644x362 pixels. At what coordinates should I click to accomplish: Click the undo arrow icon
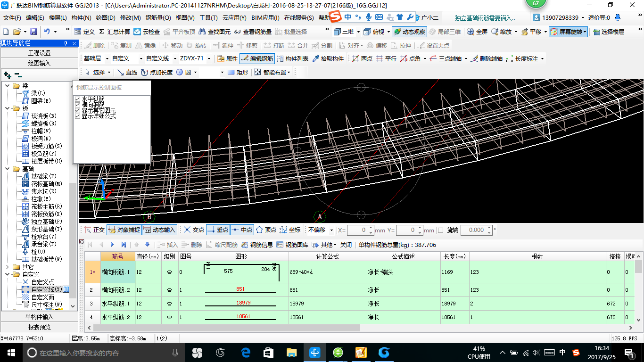pyautogui.click(x=47, y=32)
